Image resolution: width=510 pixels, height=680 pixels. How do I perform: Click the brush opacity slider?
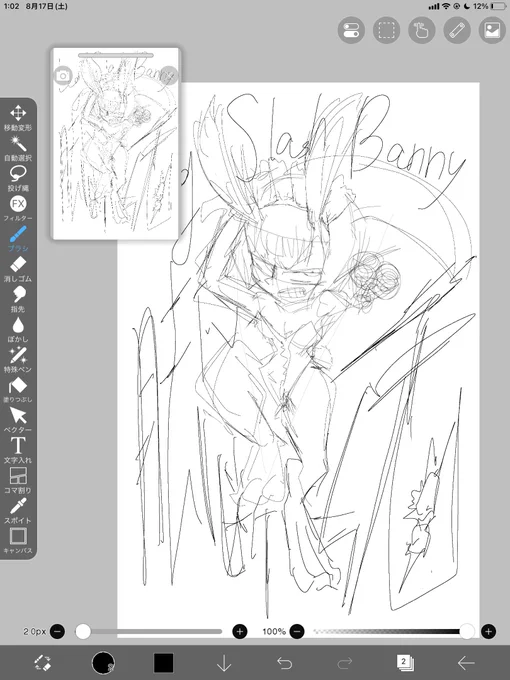tap(394, 631)
